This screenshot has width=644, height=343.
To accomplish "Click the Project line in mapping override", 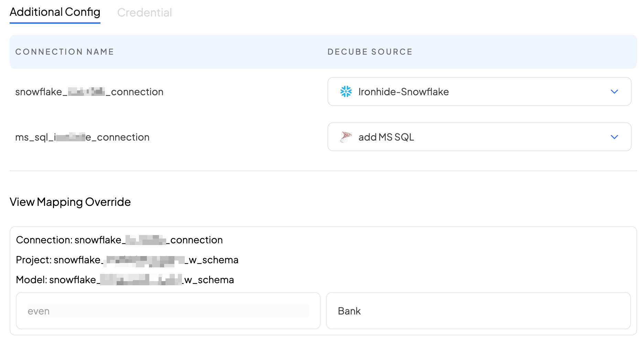I will 127,260.
